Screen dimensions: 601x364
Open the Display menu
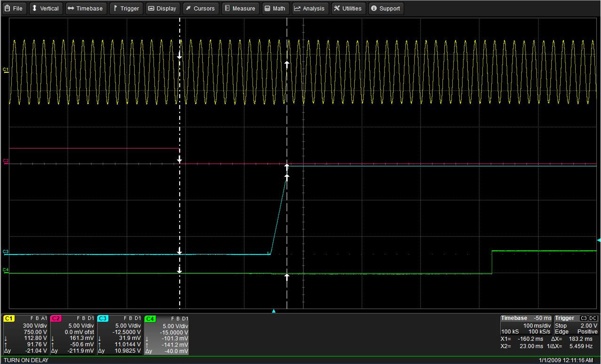coord(162,8)
